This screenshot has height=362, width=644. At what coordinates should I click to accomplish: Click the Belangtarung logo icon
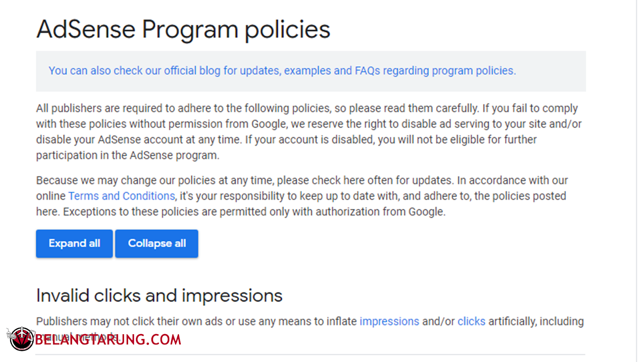(x=21, y=339)
